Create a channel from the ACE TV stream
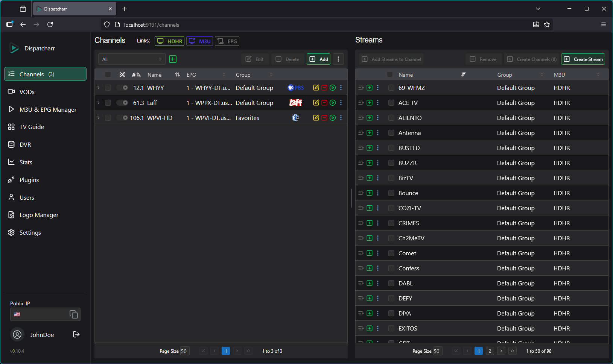 tap(370, 102)
